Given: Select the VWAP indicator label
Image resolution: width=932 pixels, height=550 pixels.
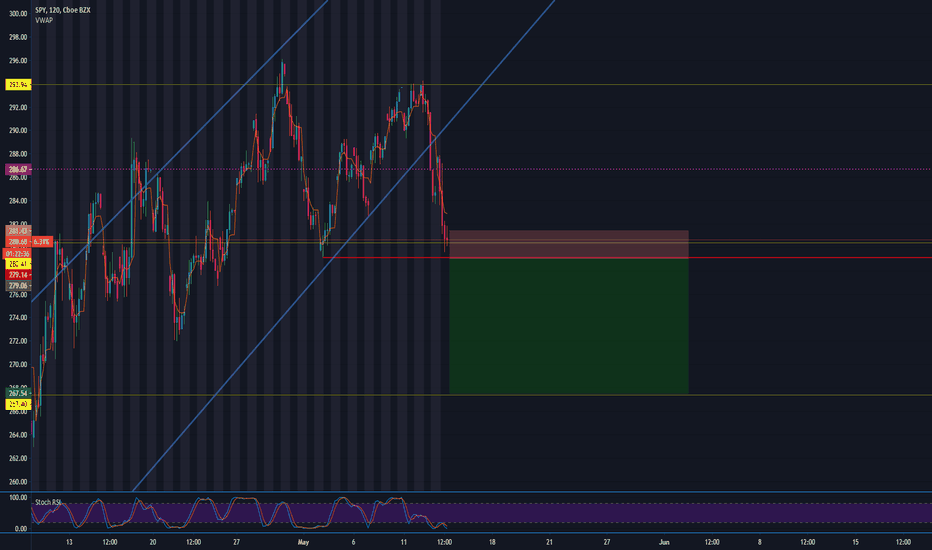Looking at the screenshot, I should coord(44,20).
